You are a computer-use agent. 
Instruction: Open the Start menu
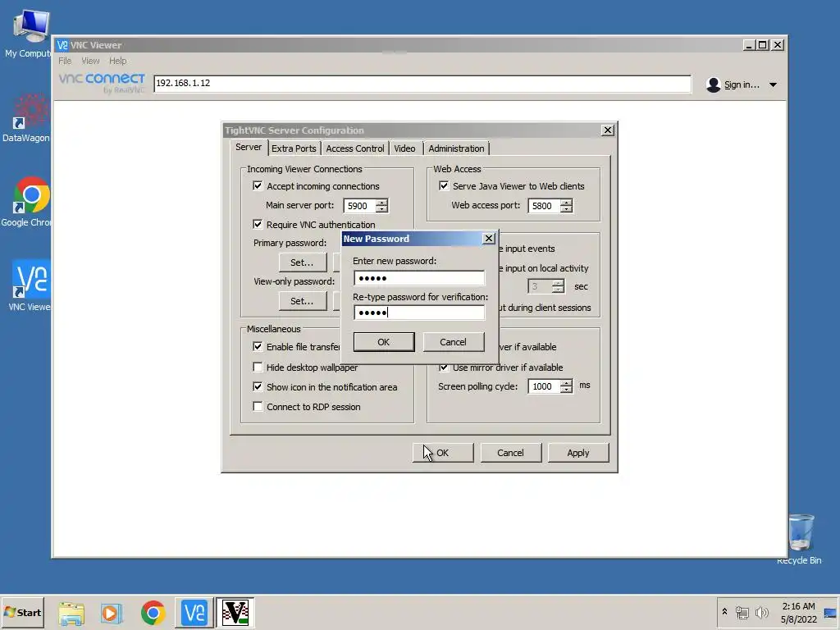click(x=22, y=612)
